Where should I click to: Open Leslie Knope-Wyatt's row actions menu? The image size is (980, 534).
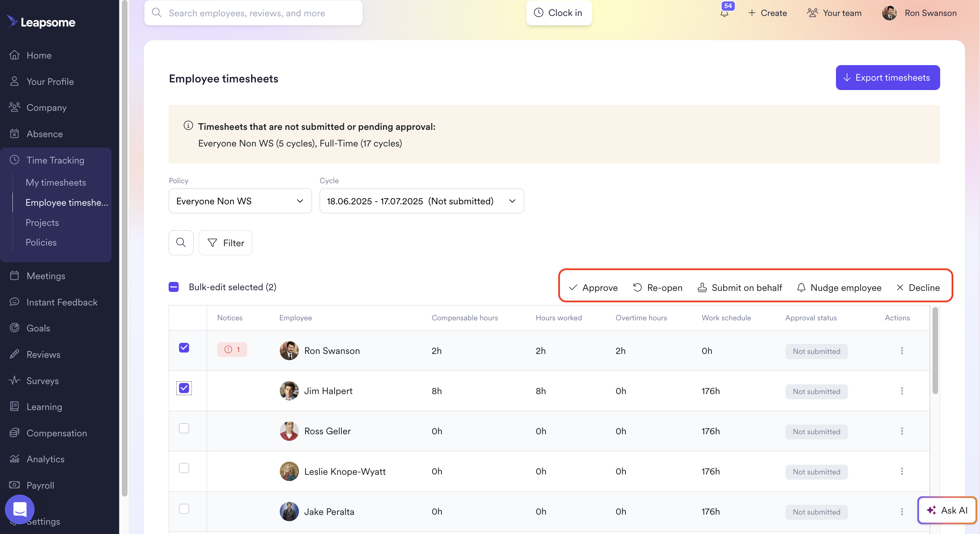point(902,472)
